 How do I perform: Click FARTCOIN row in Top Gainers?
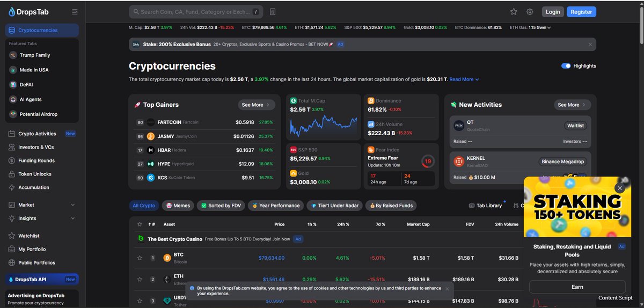[x=204, y=122]
